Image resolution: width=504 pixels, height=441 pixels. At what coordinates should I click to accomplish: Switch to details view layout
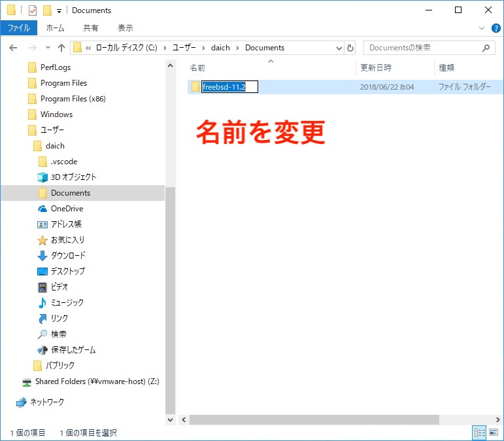coord(480,432)
